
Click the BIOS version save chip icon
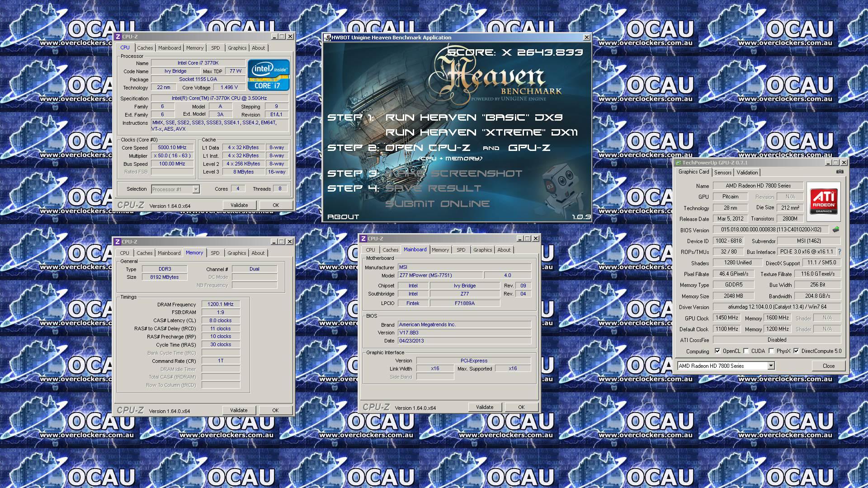(x=836, y=230)
